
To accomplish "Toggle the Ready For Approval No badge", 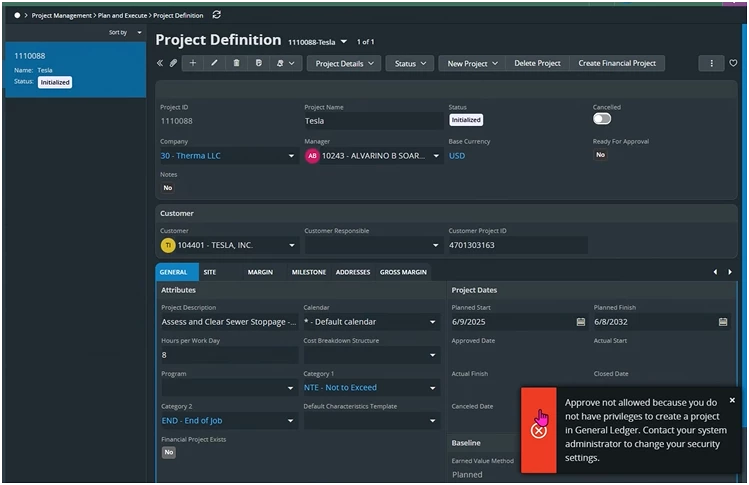I will click(600, 155).
